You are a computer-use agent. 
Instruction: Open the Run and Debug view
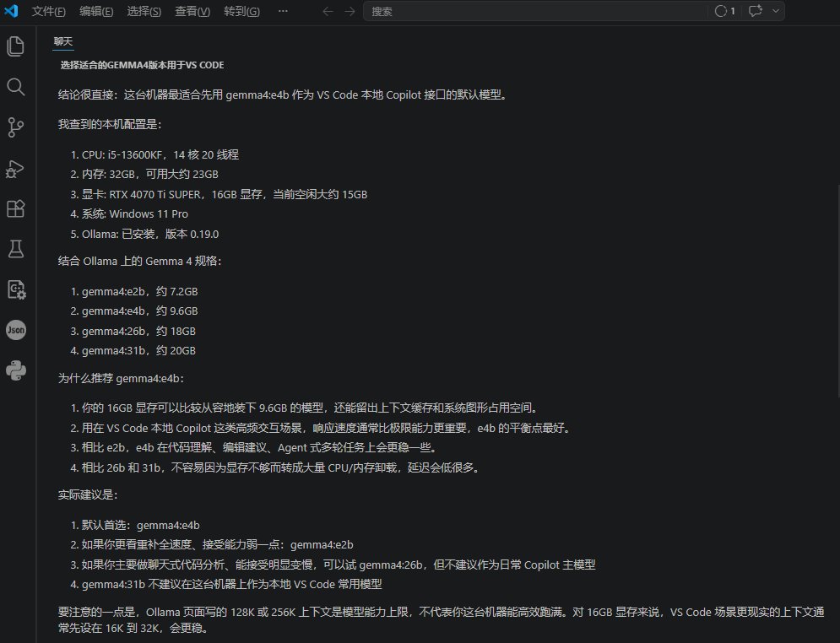coord(15,169)
